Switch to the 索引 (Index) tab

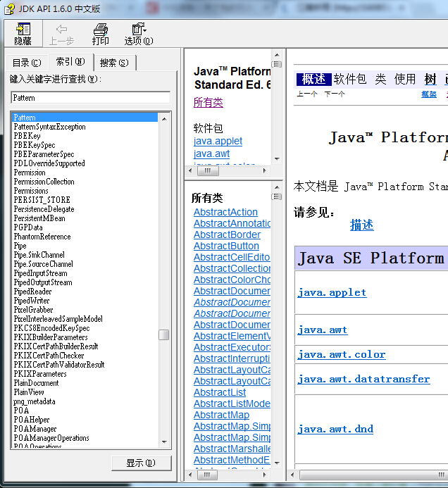[x=70, y=62]
